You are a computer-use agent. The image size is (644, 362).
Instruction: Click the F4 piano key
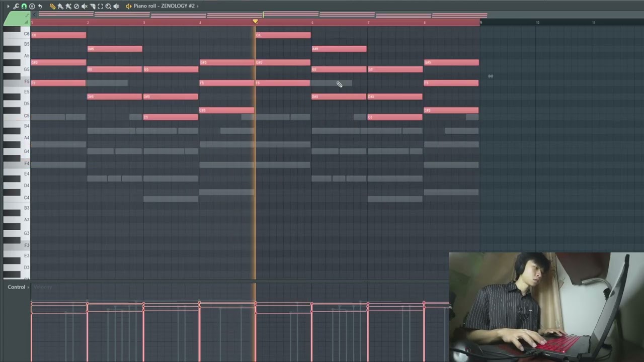coord(16,163)
